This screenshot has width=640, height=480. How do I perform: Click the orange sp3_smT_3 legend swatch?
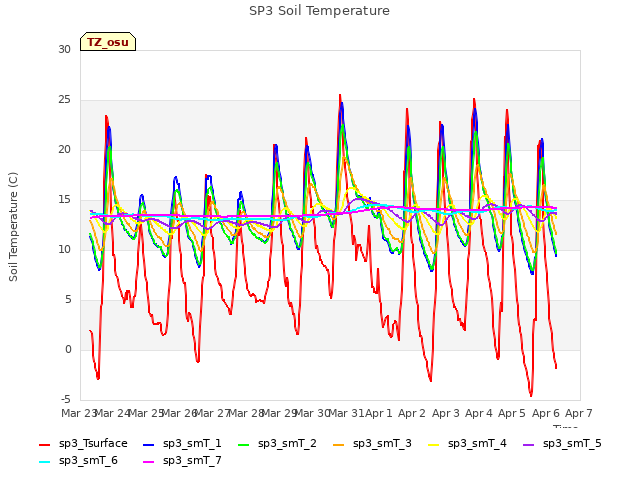339,444
